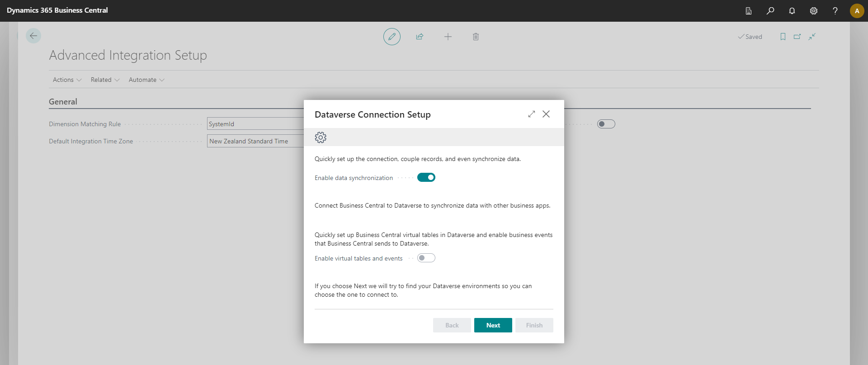Screen dimensions: 868x365
Task: Expand the Actions menu
Action: tap(67, 80)
